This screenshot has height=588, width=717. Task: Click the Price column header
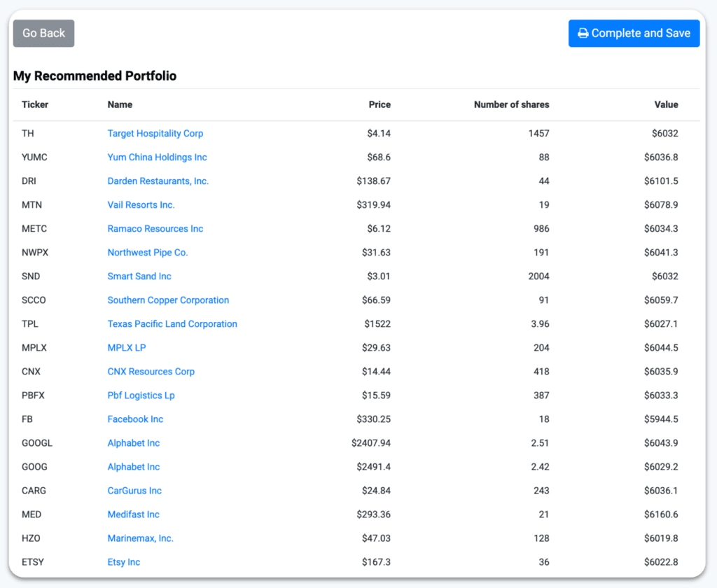(x=380, y=104)
